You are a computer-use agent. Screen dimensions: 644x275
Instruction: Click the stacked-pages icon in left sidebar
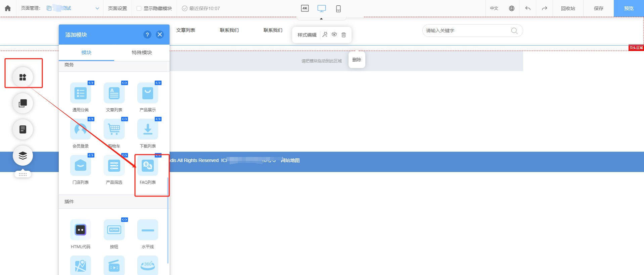click(23, 103)
